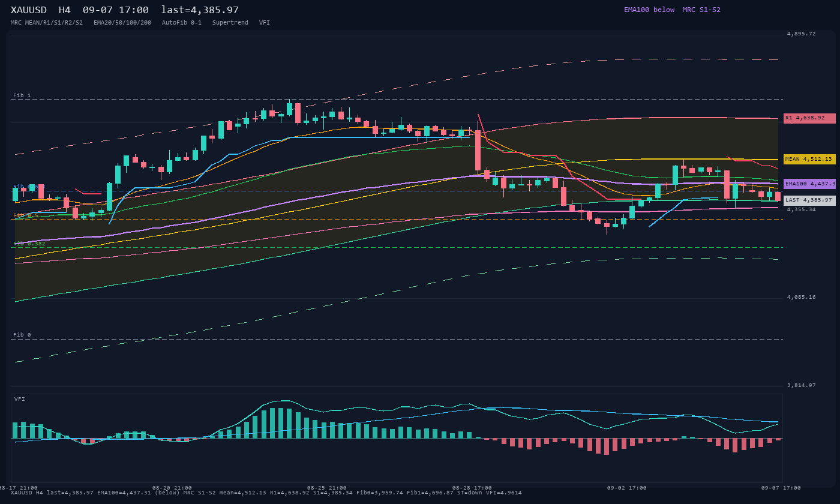This screenshot has width=840, height=504.
Task: Click the 'Fib 1' level label
Action: coord(22,95)
